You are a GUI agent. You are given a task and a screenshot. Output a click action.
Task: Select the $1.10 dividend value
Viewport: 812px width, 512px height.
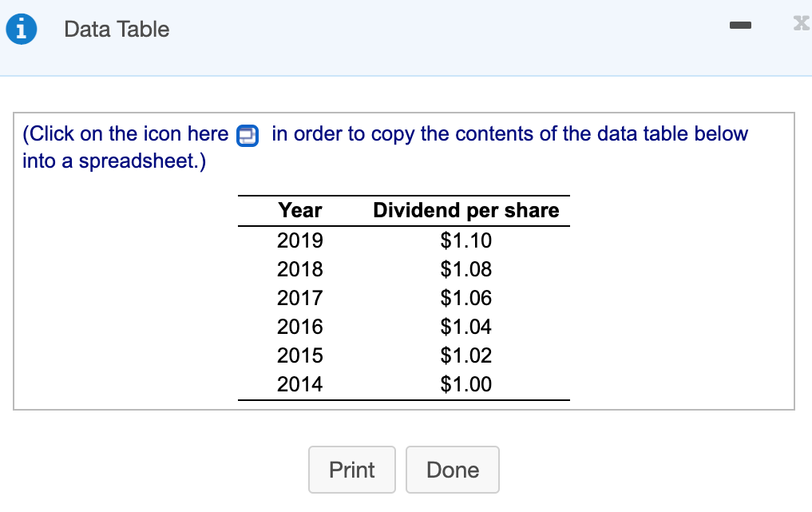coord(466,240)
